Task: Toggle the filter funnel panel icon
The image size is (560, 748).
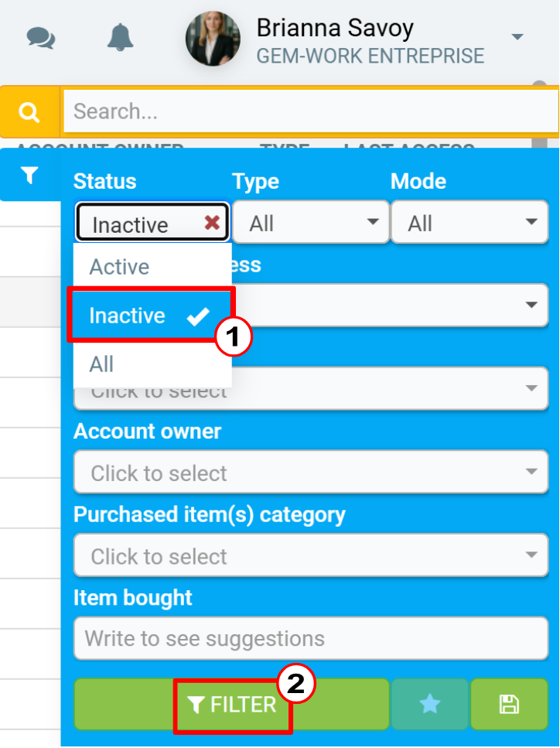Action: tap(29, 175)
